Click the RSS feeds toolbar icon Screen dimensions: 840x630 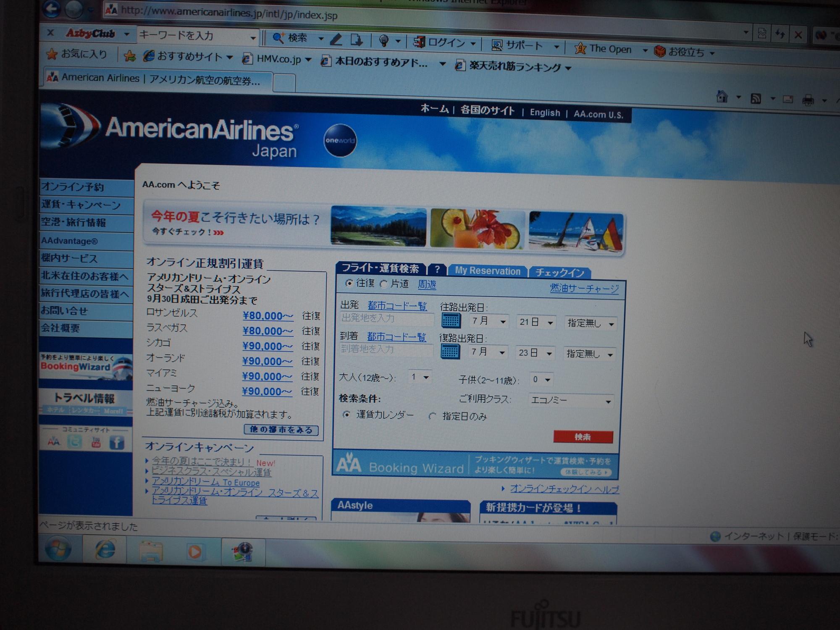pos(756,99)
